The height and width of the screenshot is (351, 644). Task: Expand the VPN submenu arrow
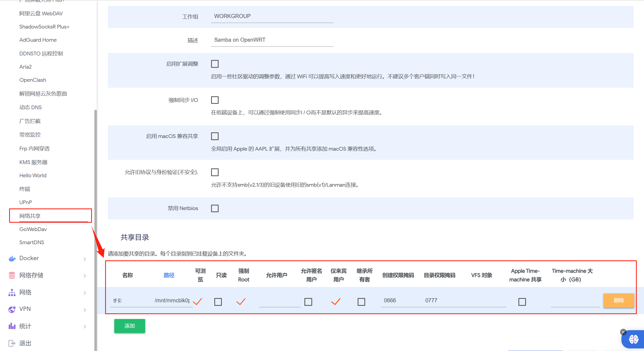point(85,310)
